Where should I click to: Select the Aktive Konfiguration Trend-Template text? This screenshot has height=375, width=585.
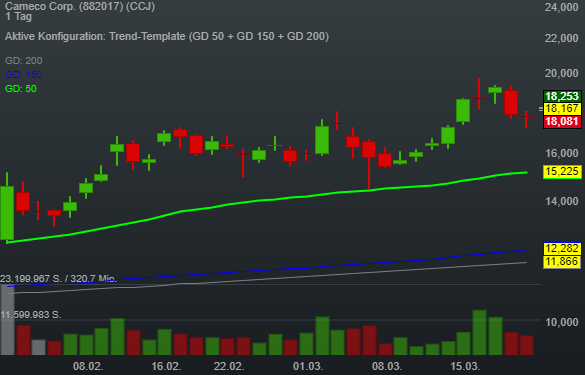pos(167,37)
